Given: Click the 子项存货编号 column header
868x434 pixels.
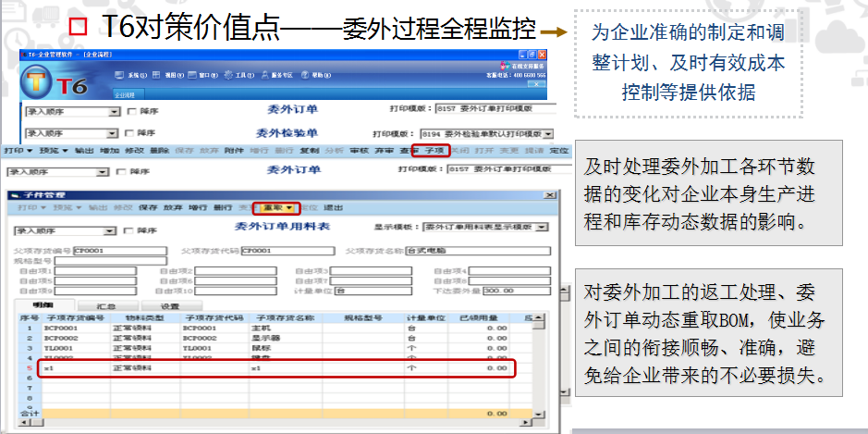Looking at the screenshot, I should click(76, 318).
